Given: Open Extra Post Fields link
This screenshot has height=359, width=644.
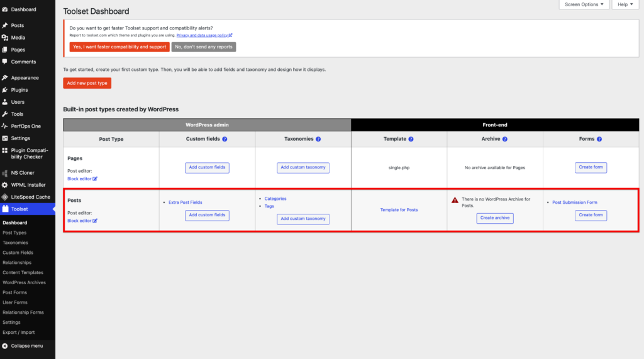Looking at the screenshot, I should [x=186, y=202].
